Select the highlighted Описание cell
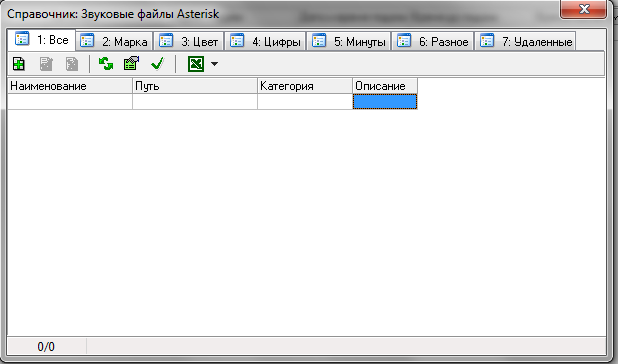The height and width of the screenshot is (364, 618). (385, 102)
